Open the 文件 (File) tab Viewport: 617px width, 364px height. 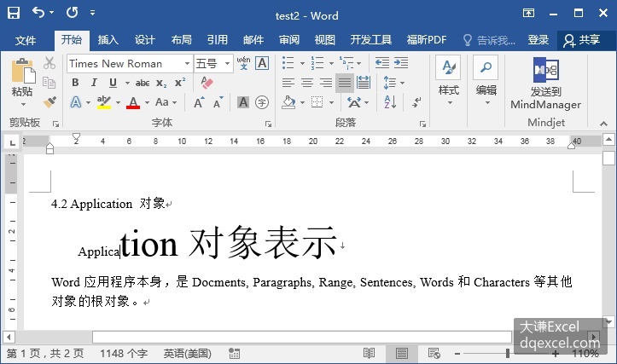(x=26, y=40)
